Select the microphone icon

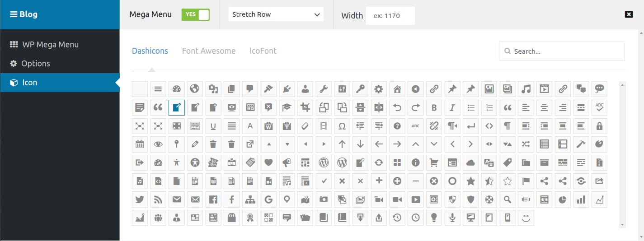(x=452, y=218)
